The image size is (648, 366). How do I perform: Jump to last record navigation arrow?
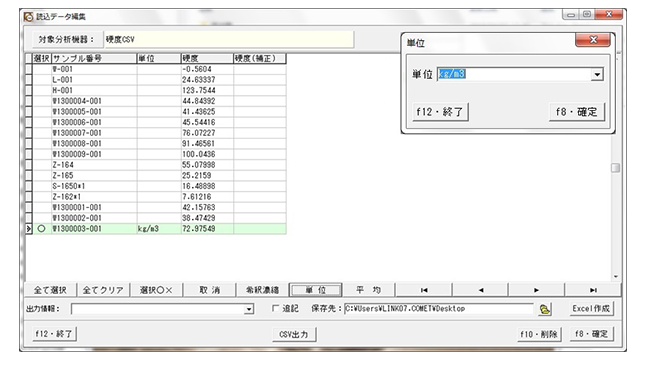[593, 290]
